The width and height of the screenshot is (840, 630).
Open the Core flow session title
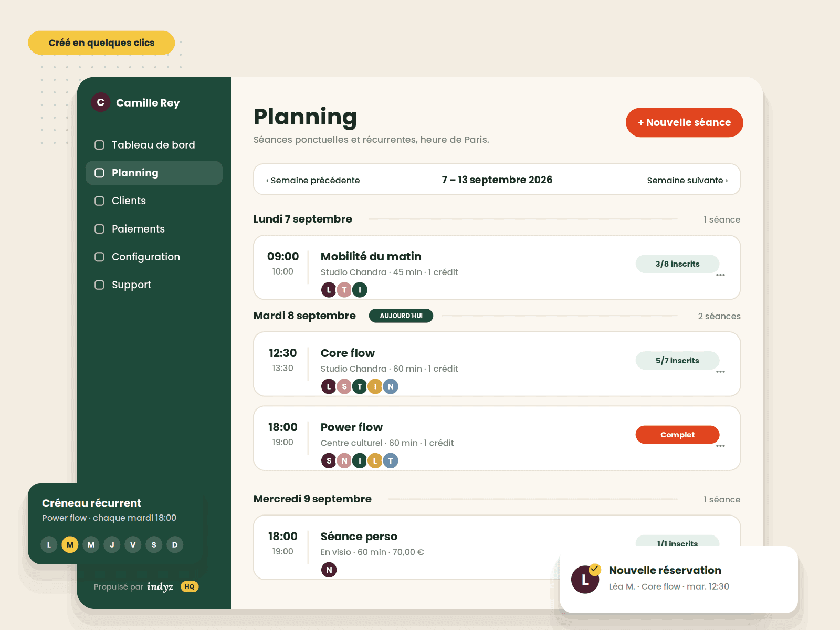pyautogui.click(x=348, y=353)
